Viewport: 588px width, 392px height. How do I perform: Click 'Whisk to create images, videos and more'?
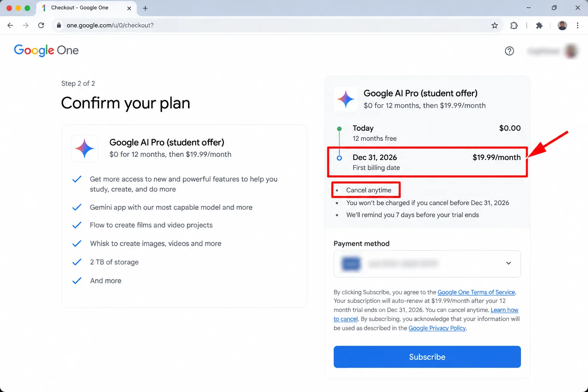[155, 243]
